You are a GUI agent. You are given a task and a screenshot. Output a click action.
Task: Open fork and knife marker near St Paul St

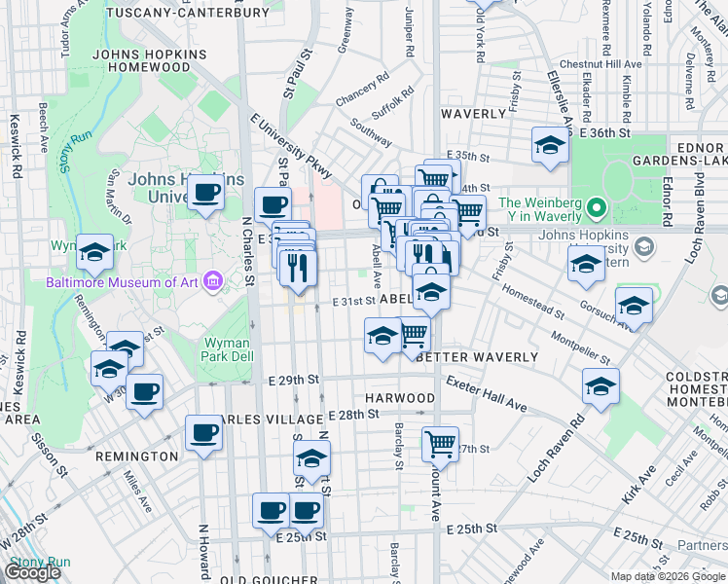(298, 270)
